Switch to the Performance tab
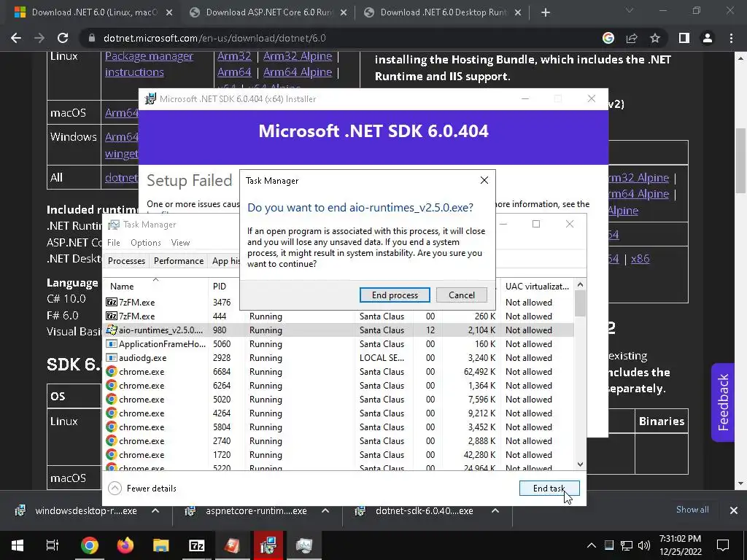 pyautogui.click(x=179, y=261)
